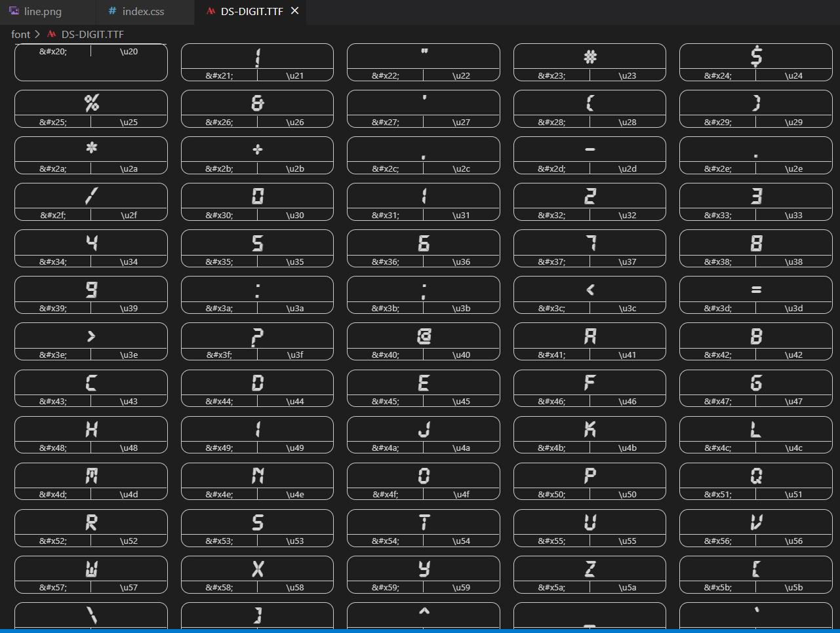Image resolution: width=840 pixels, height=633 pixels.
Task: Click the \u46 unicode escape text
Action: point(628,401)
